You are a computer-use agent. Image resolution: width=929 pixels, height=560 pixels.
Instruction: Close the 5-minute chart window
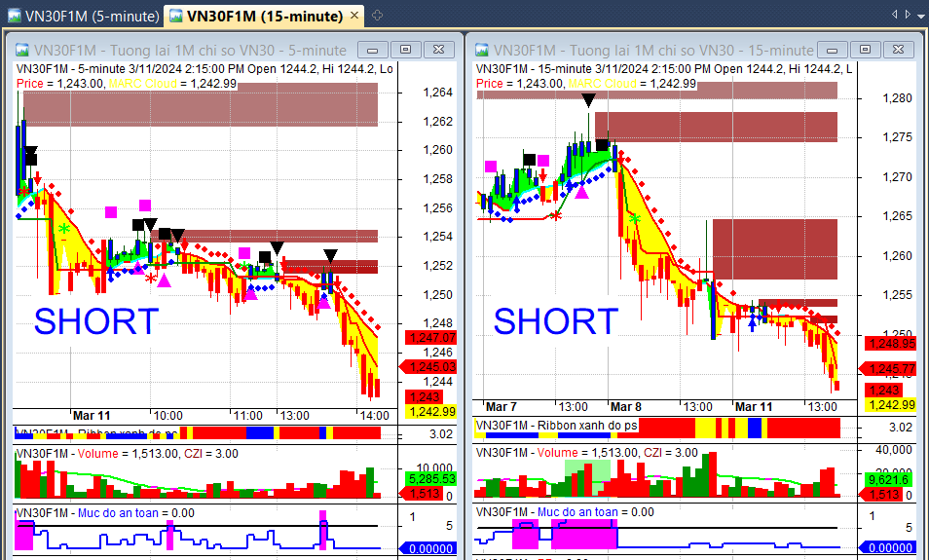tap(439, 50)
